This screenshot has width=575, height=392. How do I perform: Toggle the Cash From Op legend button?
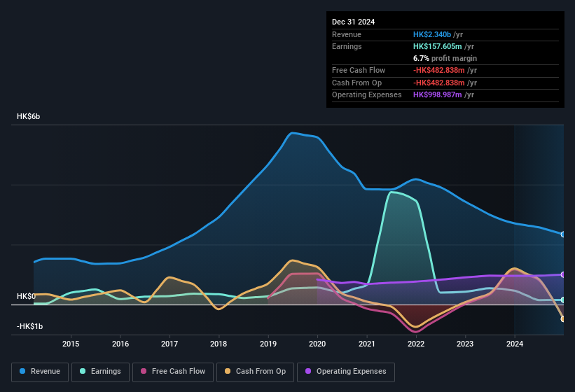click(x=255, y=372)
